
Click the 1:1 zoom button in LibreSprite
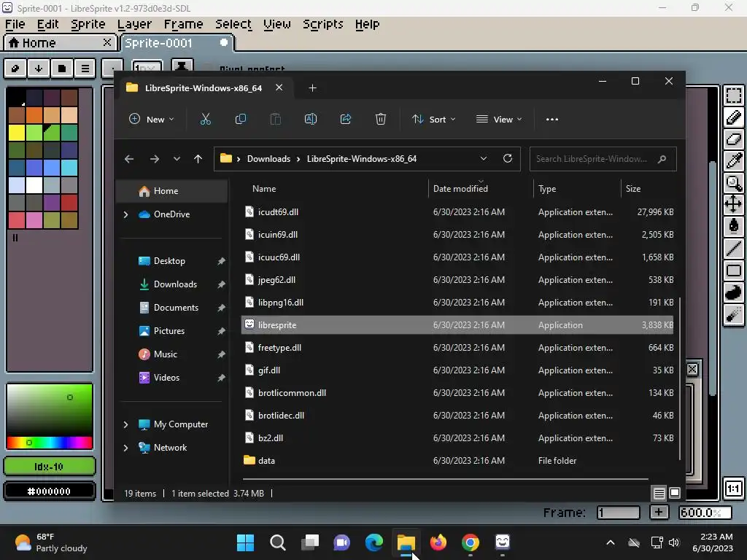pos(733,488)
